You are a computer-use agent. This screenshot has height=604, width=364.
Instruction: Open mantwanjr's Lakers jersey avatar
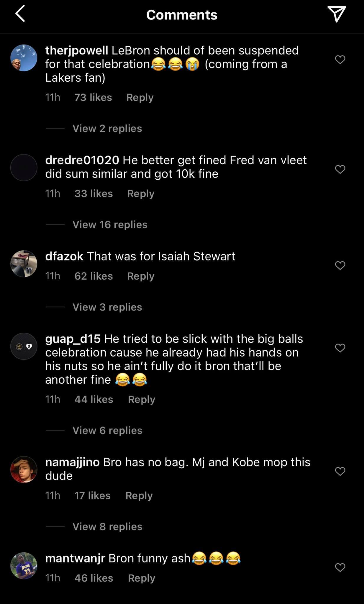click(x=24, y=566)
